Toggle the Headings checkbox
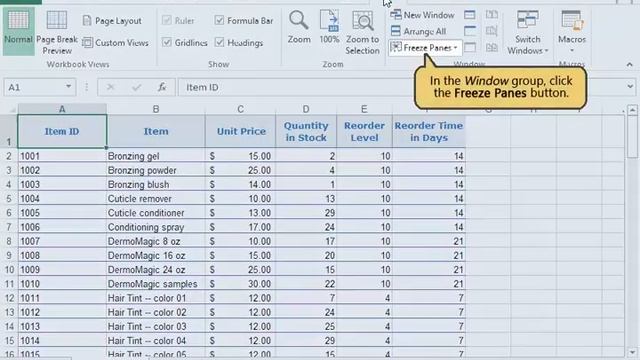Viewport: 640px width, 360px height. [219, 42]
